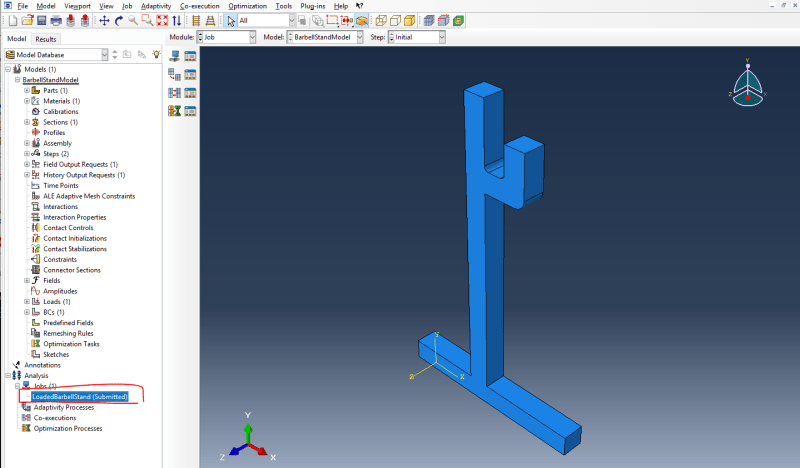Select Remeshing Rules tree item
Viewport: 800px width, 468px height.
tap(68, 333)
